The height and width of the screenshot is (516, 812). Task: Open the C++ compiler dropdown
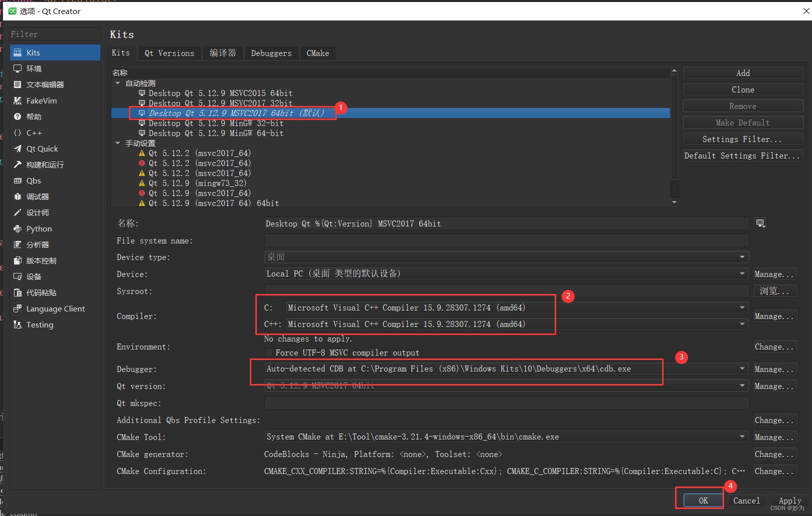[x=742, y=324]
